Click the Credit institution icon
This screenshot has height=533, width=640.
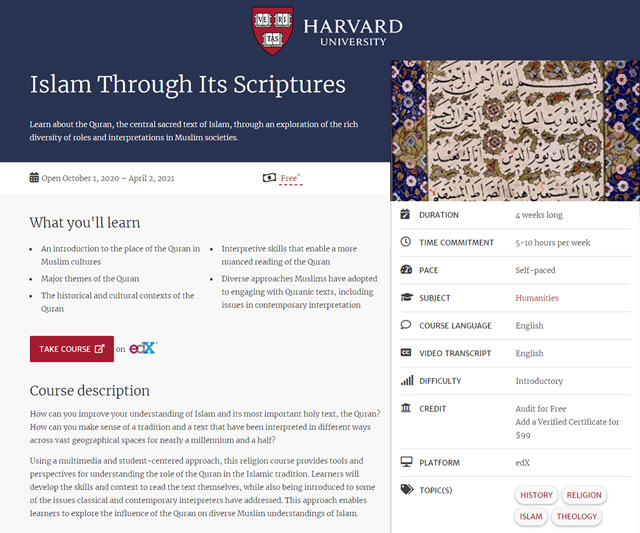click(x=405, y=409)
